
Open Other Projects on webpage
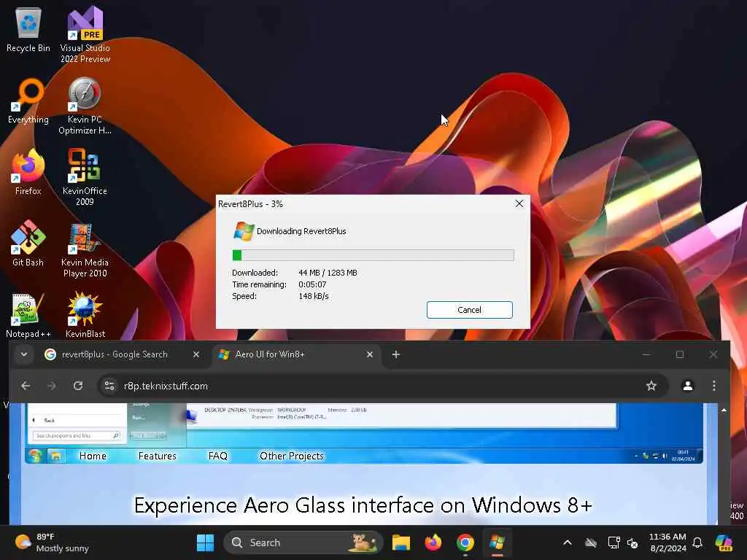pos(292,456)
